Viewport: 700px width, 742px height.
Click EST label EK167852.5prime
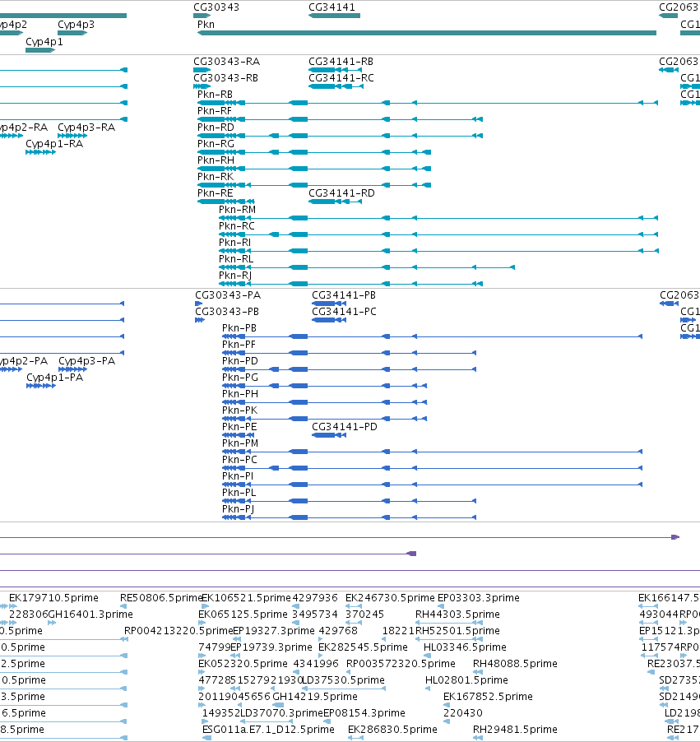488,697
